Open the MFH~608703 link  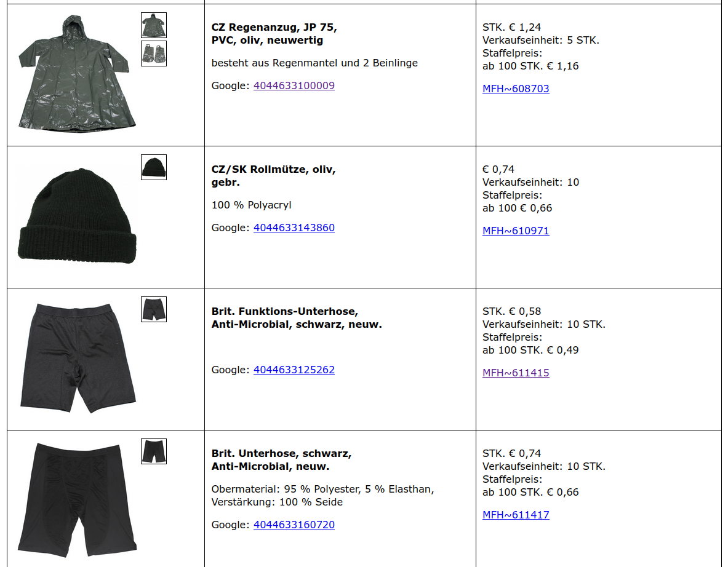[516, 89]
